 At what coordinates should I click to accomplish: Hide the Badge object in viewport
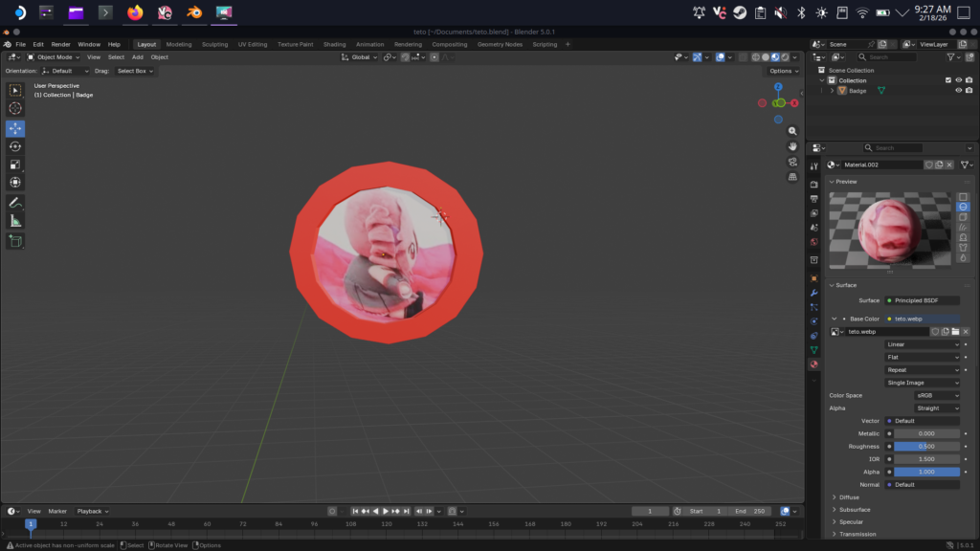(958, 91)
